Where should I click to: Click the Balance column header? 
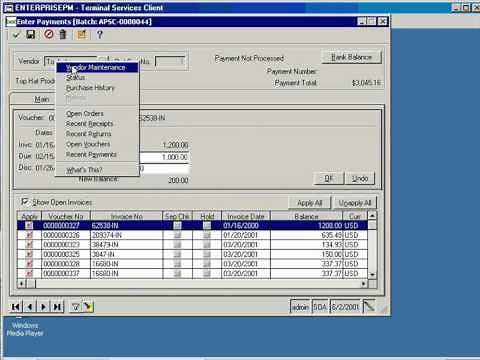pyautogui.click(x=307, y=216)
